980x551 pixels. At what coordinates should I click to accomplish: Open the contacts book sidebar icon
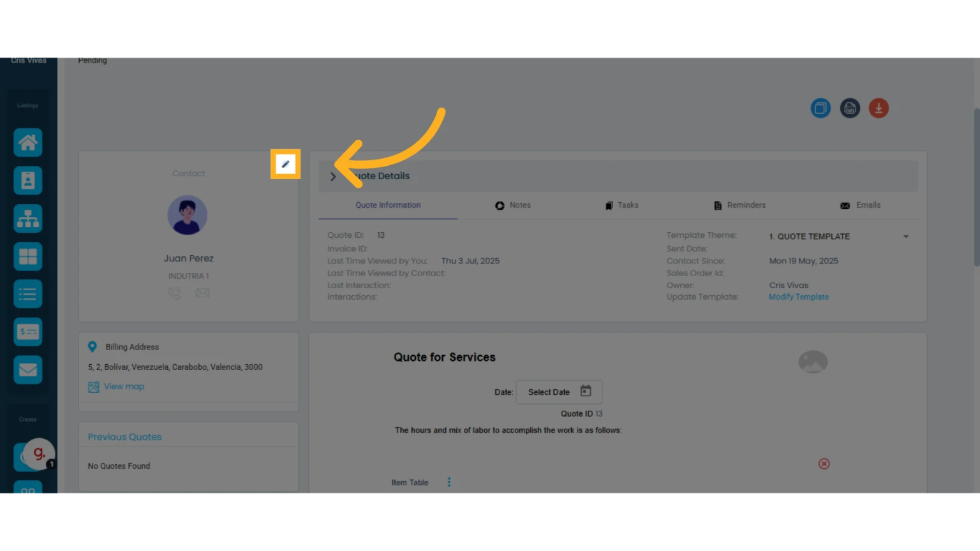pos(28,180)
